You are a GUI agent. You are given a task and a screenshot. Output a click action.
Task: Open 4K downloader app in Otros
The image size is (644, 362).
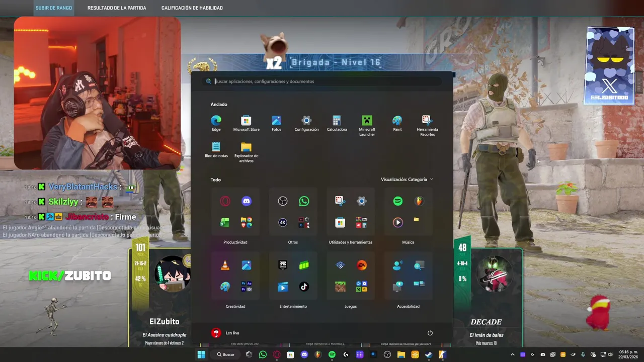283,222
